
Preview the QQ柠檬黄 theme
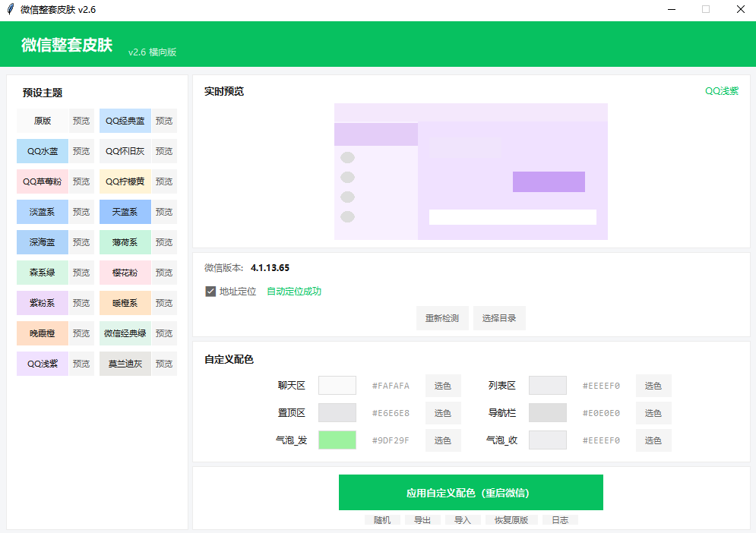[164, 181]
